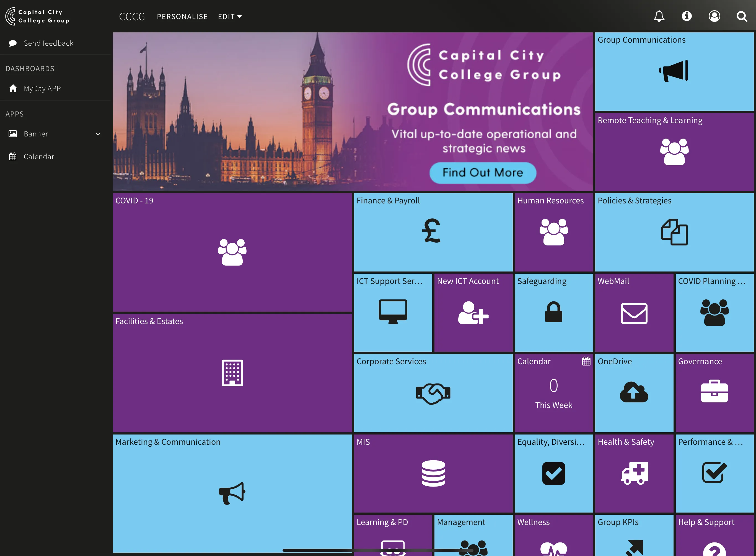756x556 pixels.
Task: Open the EDIT dropdown menu
Action: [x=229, y=17]
